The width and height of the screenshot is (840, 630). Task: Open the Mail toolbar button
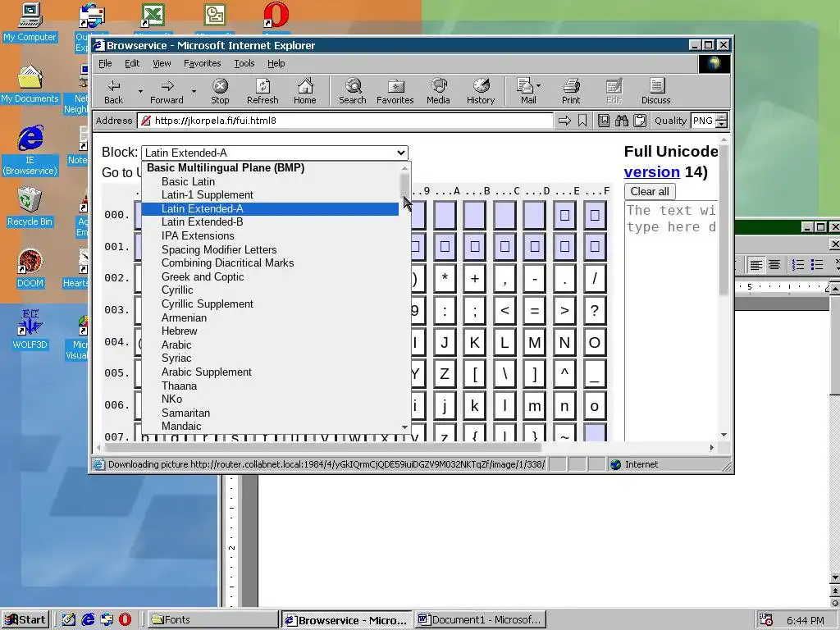click(x=527, y=92)
